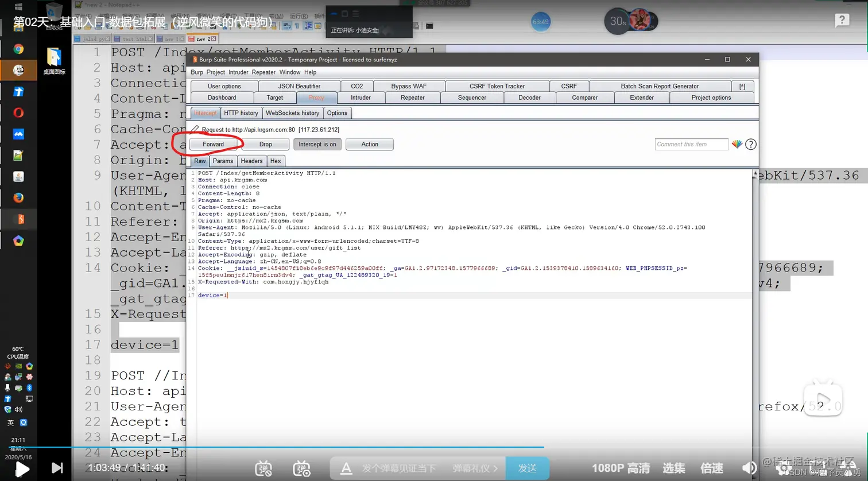Open the Project menu
Image resolution: width=868 pixels, height=481 pixels.
[x=216, y=72]
